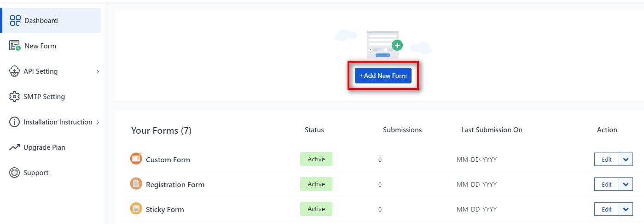Click Registration Form's MM-DD-YYYY date
The width and height of the screenshot is (644, 224).
(x=476, y=184)
